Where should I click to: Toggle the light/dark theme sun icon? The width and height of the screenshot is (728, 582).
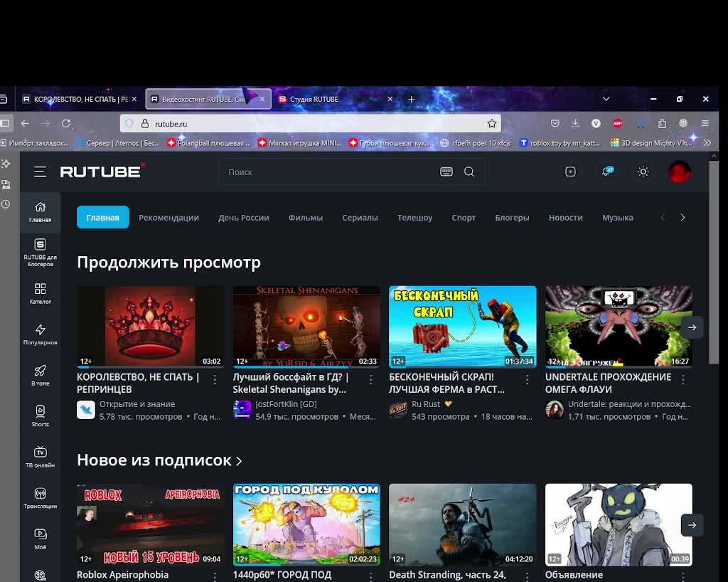(643, 172)
